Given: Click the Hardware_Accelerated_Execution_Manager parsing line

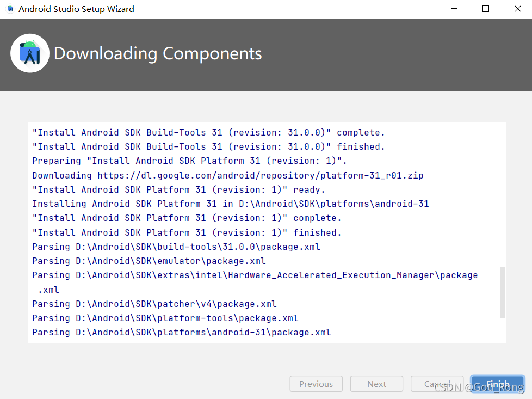Looking at the screenshot, I should coord(255,283).
